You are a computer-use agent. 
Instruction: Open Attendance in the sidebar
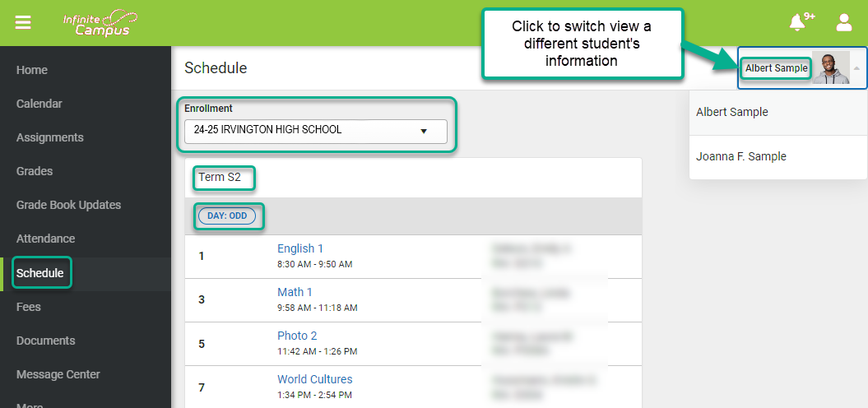coord(45,239)
